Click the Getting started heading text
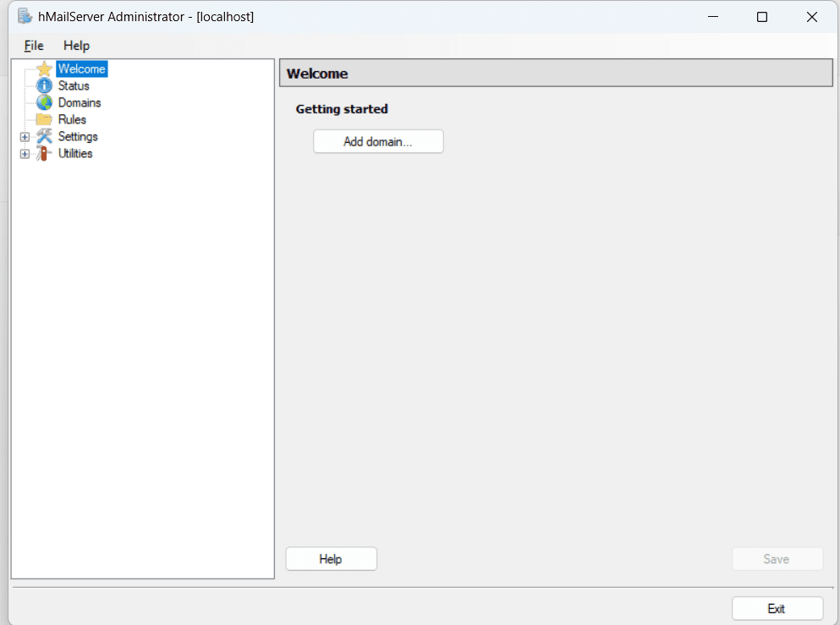Image resolution: width=840 pixels, height=625 pixels. click(342, 109)
